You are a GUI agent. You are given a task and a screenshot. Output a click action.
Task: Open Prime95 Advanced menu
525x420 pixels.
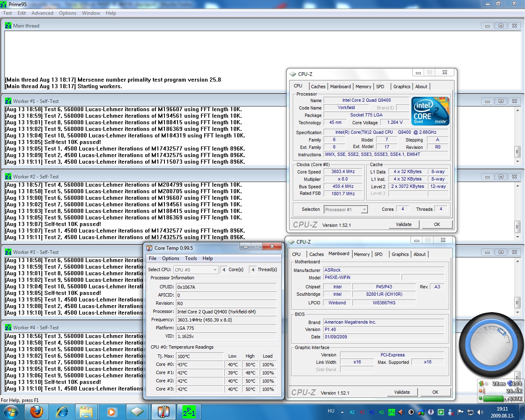(x=42, y=13)
